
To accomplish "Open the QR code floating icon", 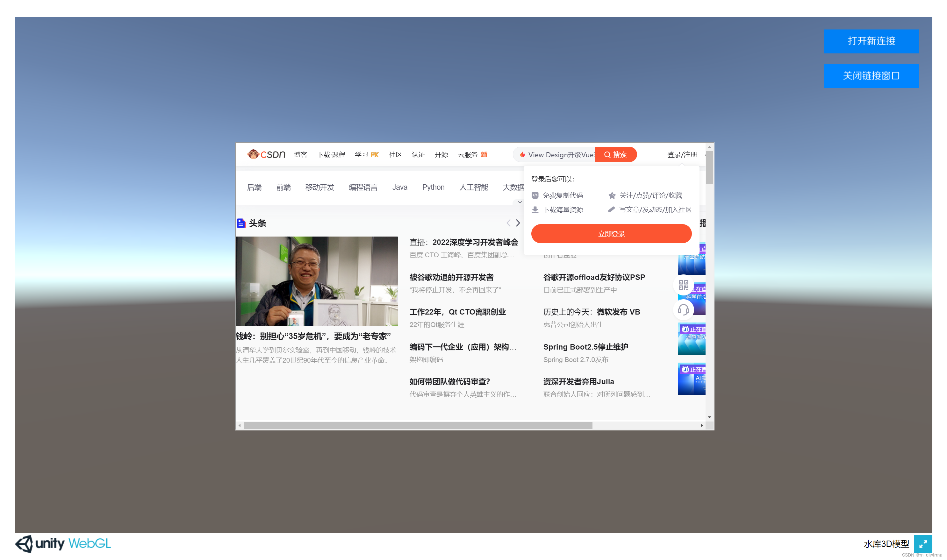I will point(683,286).
